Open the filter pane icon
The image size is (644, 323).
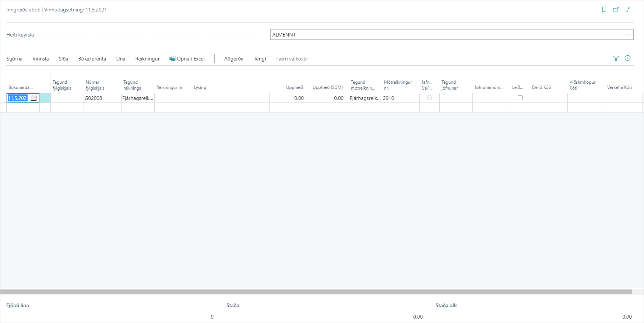click(616, 58)
